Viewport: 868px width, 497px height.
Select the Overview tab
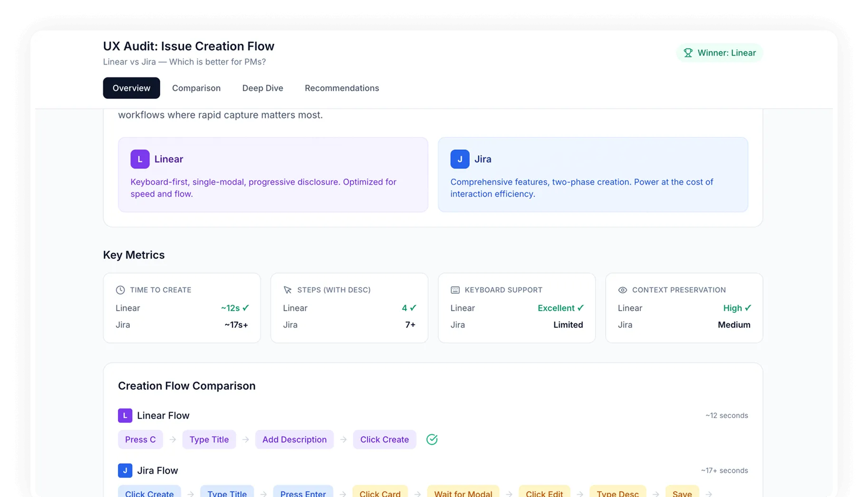coord(131,88)
